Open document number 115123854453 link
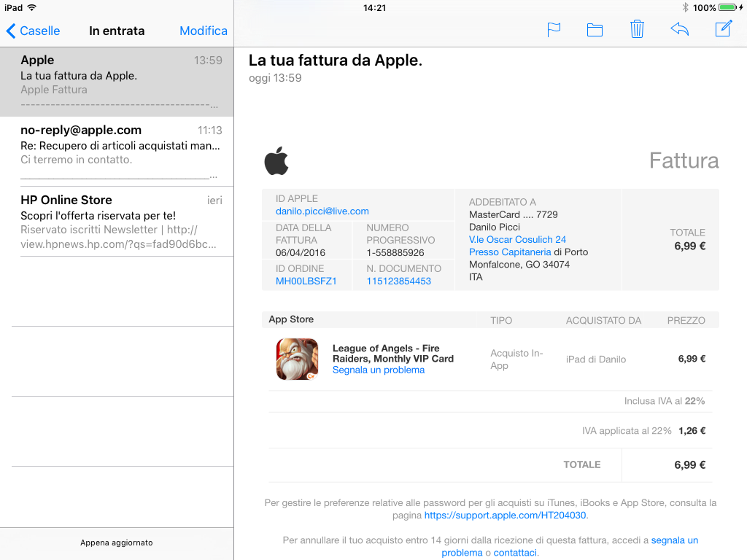The image size is (747, 560). [x=398, y=281]
